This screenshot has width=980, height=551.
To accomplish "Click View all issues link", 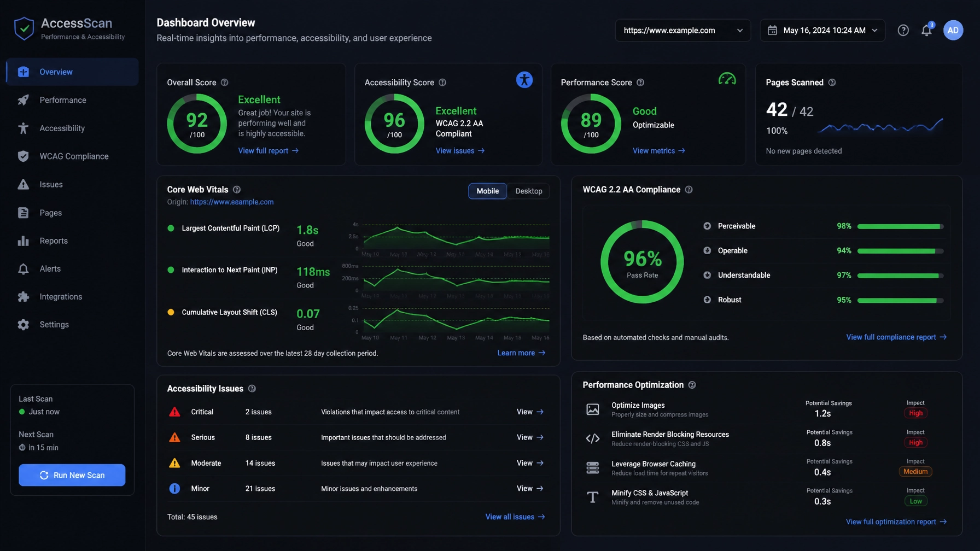I will (x=515, y=517).
